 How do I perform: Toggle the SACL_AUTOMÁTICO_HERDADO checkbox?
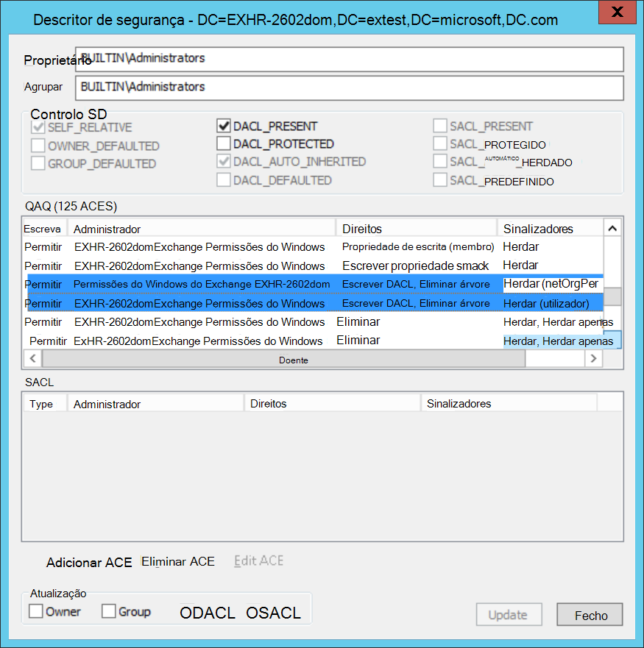[440, 161]
